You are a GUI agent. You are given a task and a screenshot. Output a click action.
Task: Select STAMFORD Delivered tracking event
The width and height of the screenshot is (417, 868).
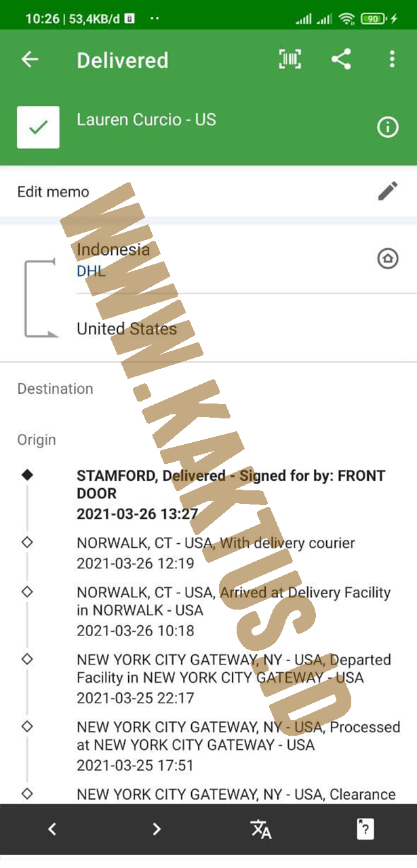tap(231, 494)
